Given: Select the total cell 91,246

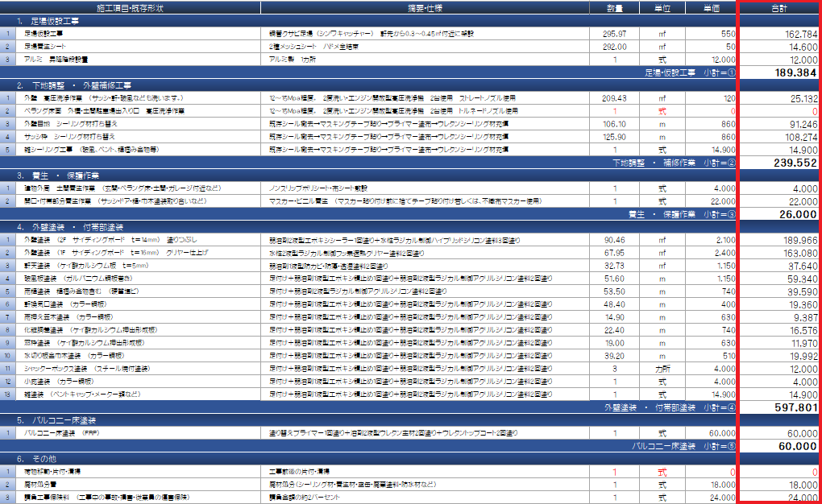Looking at the screenshot, I should [x=779, y=124].
